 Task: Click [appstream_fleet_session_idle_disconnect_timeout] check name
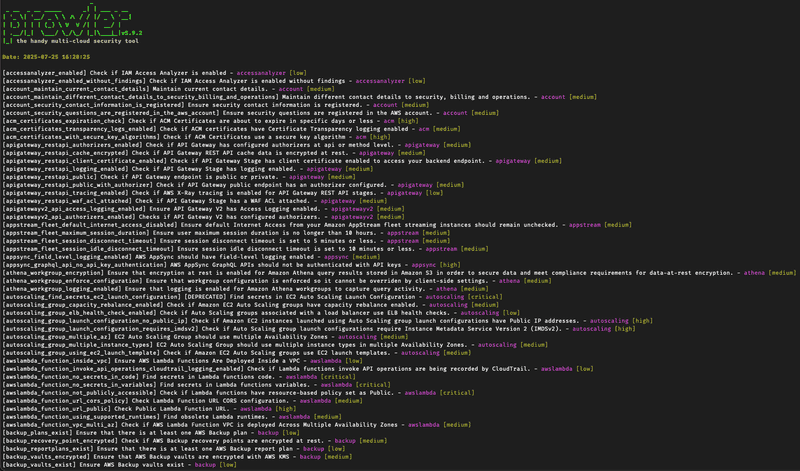88,249
